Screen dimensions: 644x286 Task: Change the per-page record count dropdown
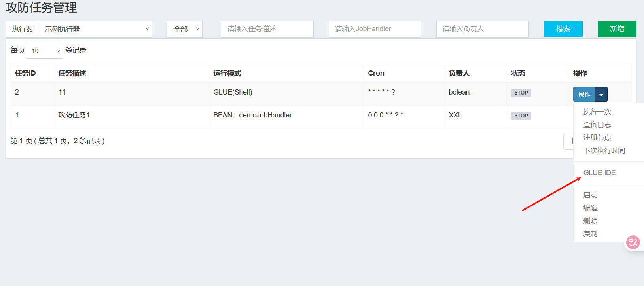click(45, 51)
